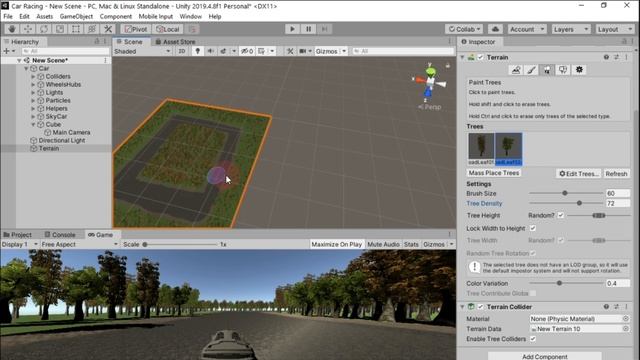Switch to the Asset Store tab
Viewport: 640px width, 360px height.
pos(175,42)
